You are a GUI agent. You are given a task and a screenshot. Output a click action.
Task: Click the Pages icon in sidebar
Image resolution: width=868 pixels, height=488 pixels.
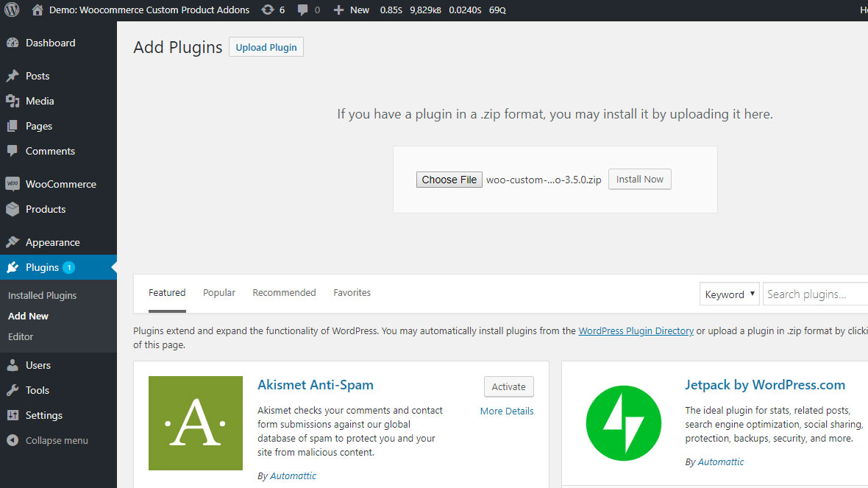(13, 126)
